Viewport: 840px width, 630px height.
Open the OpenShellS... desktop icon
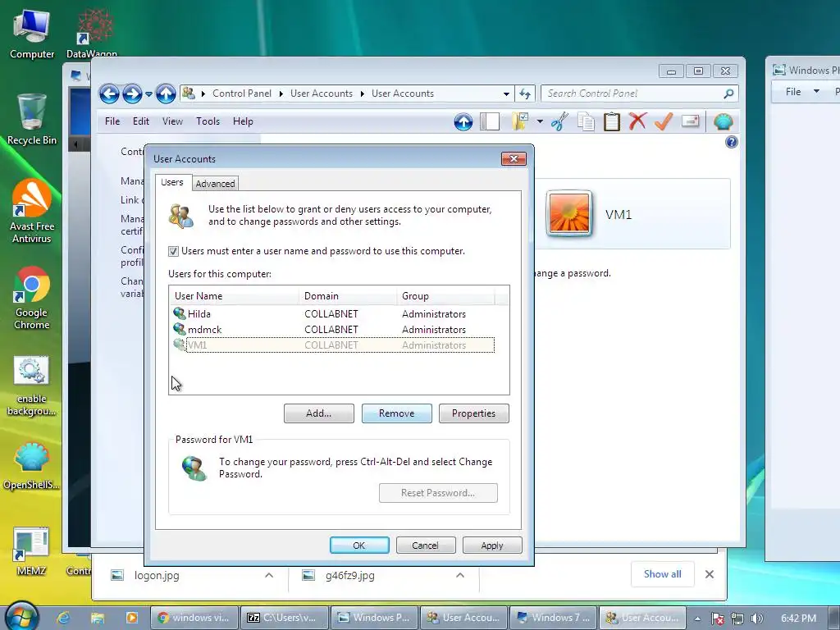(32, 466)
